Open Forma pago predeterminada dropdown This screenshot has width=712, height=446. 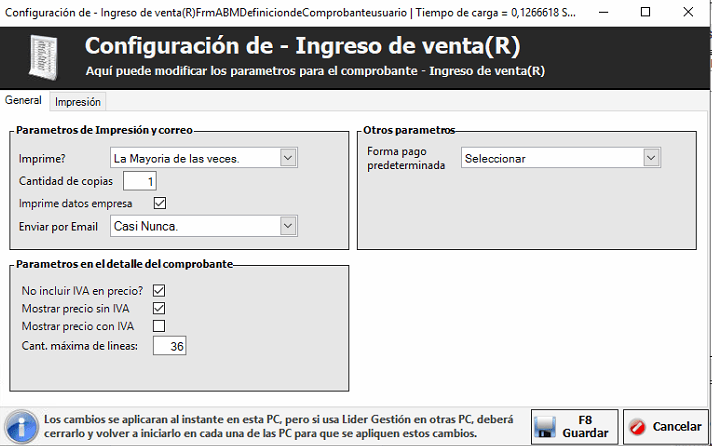click(x=651, y=158)
